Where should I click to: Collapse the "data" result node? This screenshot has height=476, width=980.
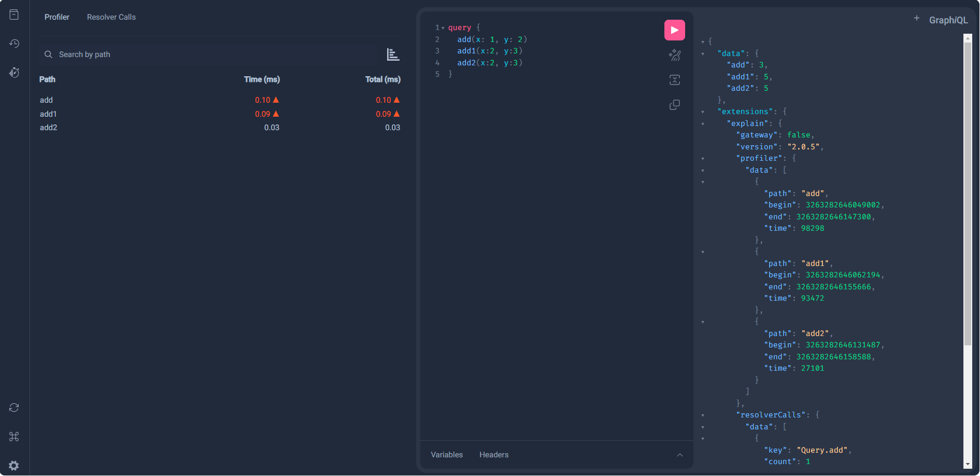[703, 54]
